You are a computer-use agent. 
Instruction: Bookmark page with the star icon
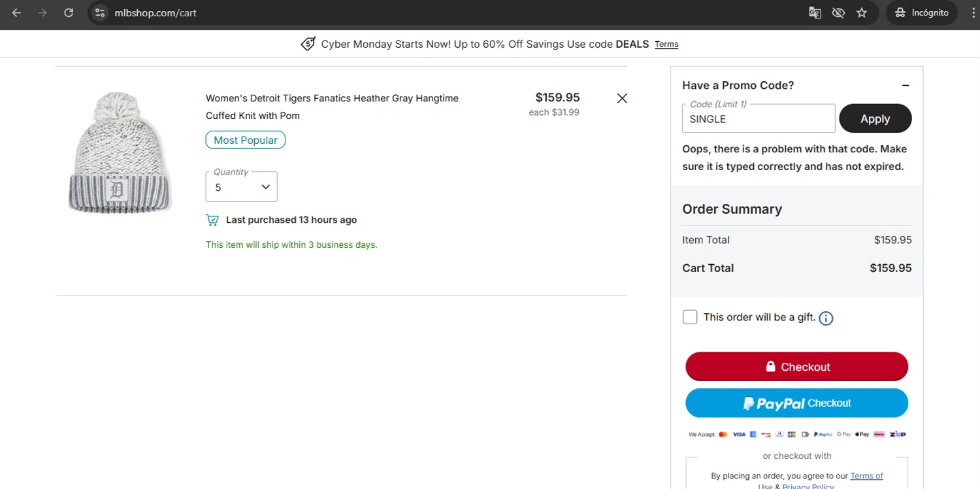862,12
